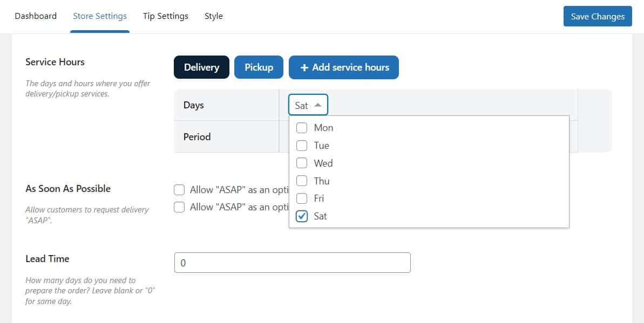This screenshot has width=644, height=323.
Task: Toggle the second Allow "ASAP" checkbox
Action: [179, 207]
